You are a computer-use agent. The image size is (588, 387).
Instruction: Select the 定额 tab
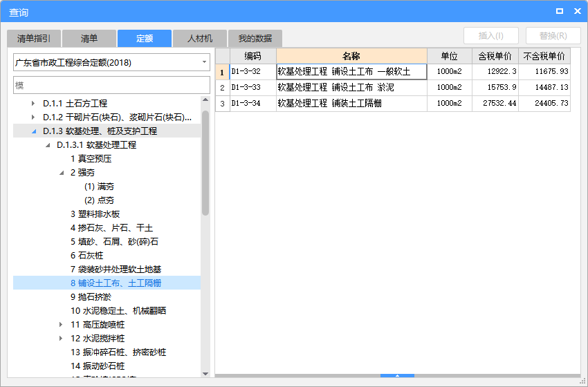[x=145, y=38]
